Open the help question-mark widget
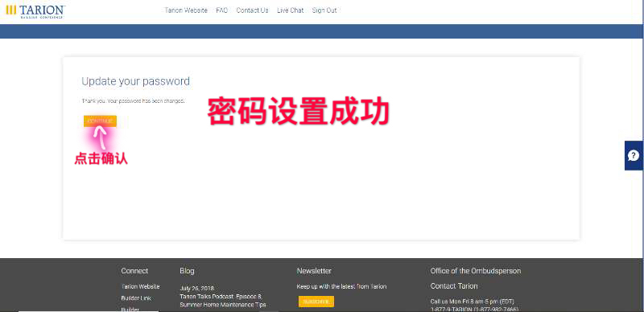Screen dimensions: 644x312 pyautogui.click(x=634, y=155)
